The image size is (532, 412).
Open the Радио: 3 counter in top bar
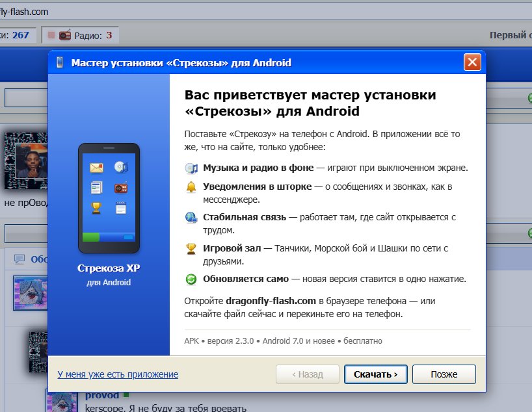click(x=80, y=35)
